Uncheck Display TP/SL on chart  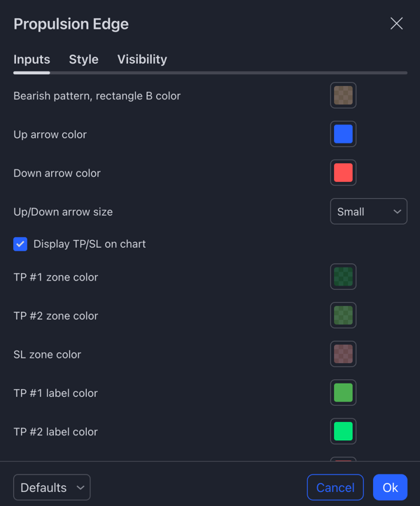click(x=20, y=244)
